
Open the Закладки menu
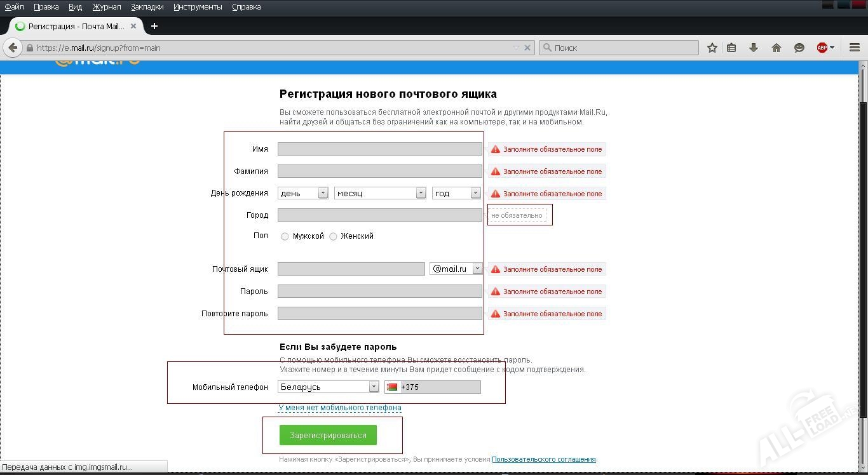point(147,7)
